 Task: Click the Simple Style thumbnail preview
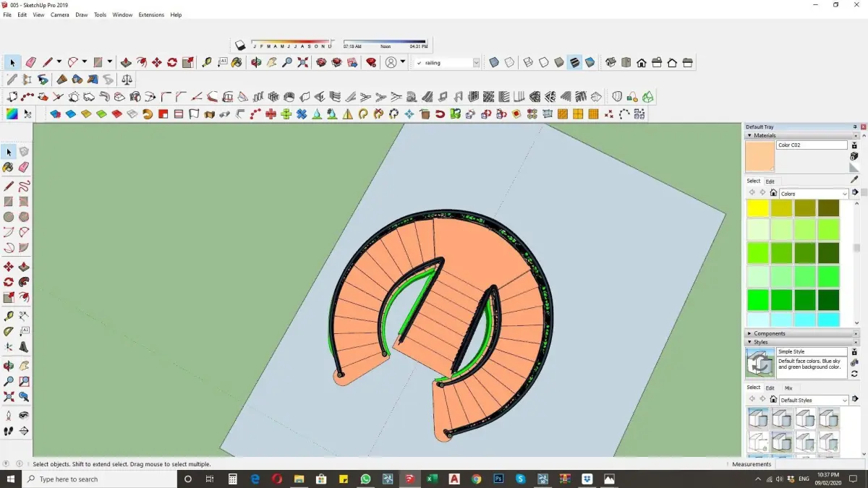point(760,363)
